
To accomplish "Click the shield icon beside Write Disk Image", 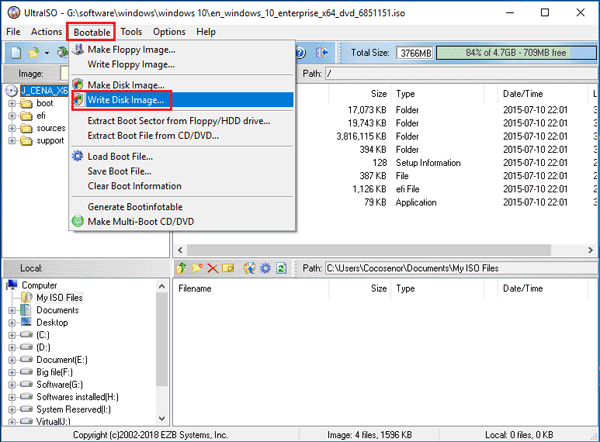I will [x=78, y=100].
